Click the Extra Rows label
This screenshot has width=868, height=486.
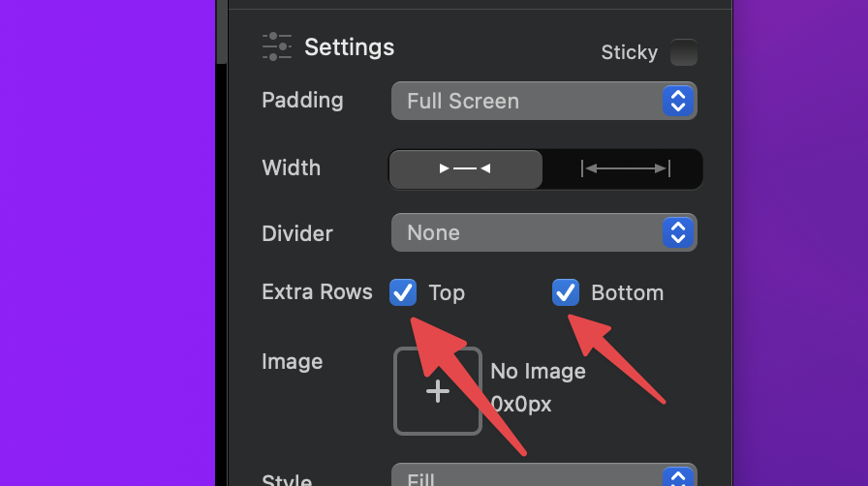[317, 292]
